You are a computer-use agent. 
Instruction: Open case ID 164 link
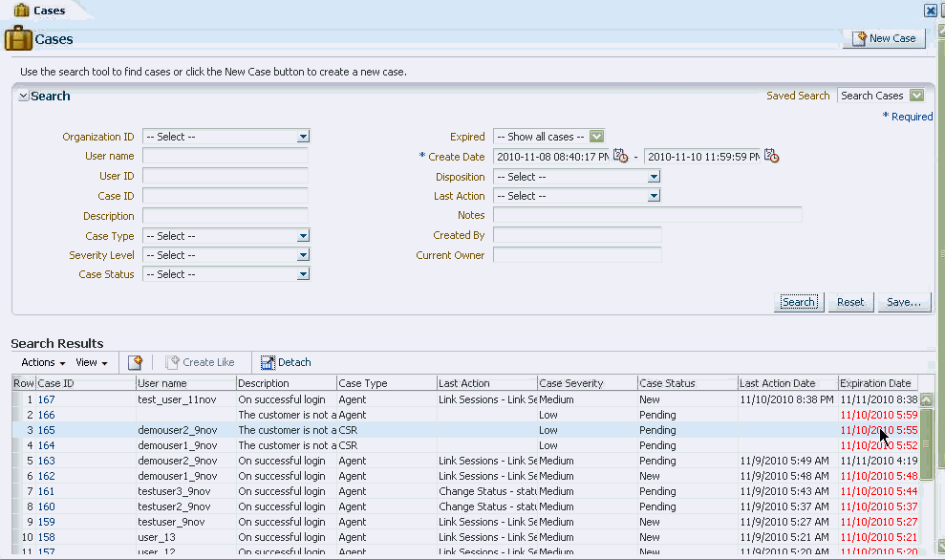[x=47, y=445]
